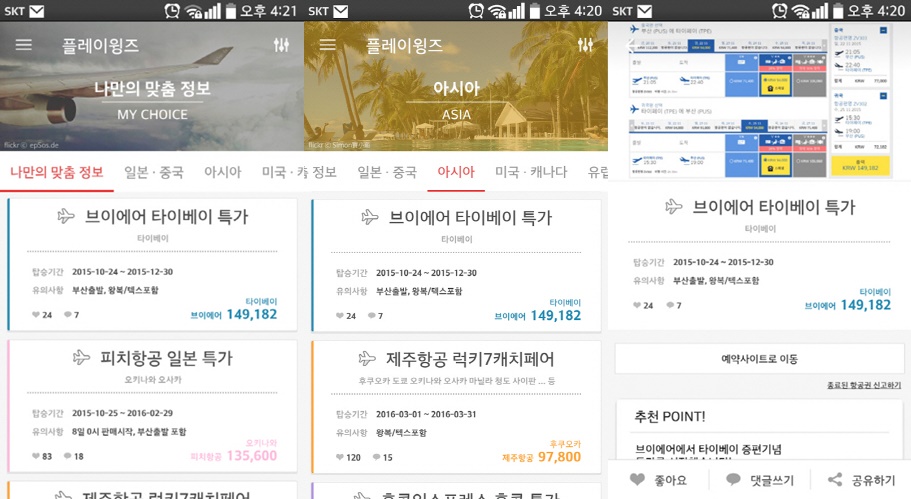
Task: Tap the note 8일 0시 판매시작, 부산출발 포함
Action: point(129,432)
